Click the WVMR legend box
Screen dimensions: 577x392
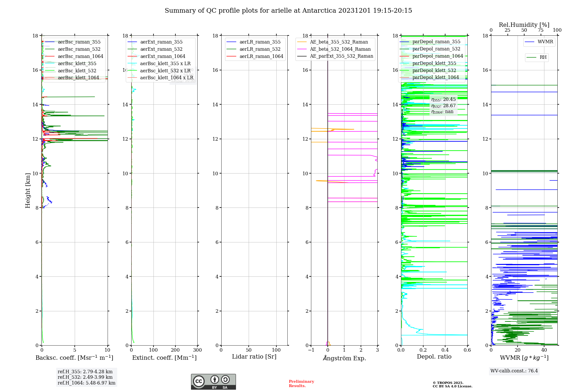[539, 42]
